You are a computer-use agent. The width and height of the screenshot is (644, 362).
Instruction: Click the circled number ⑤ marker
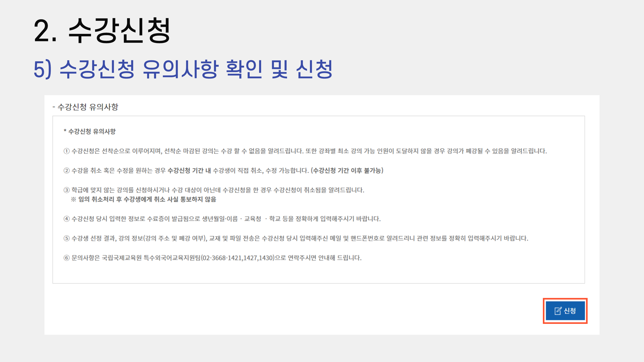[x=66, y=238]
